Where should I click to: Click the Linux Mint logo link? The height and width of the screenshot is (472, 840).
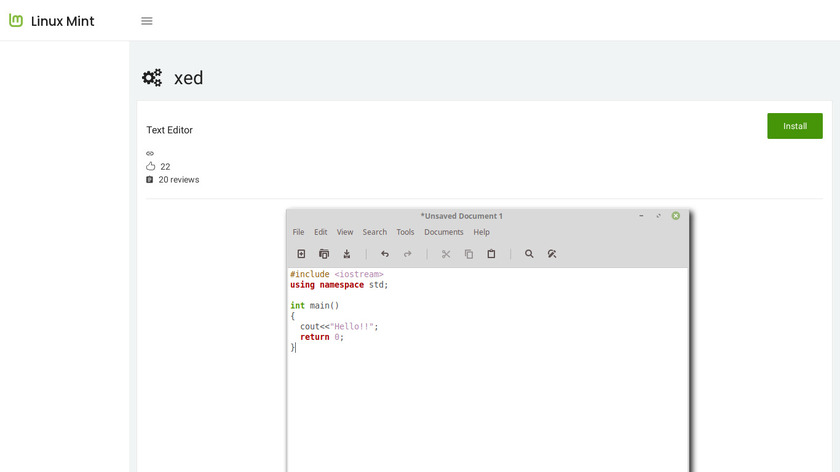coord(52,21)
